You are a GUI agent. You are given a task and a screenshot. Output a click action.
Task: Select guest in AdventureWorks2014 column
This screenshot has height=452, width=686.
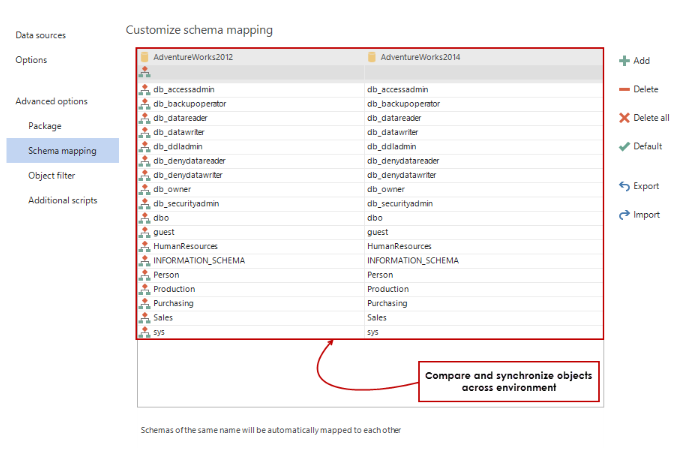[x=378, y=232]
